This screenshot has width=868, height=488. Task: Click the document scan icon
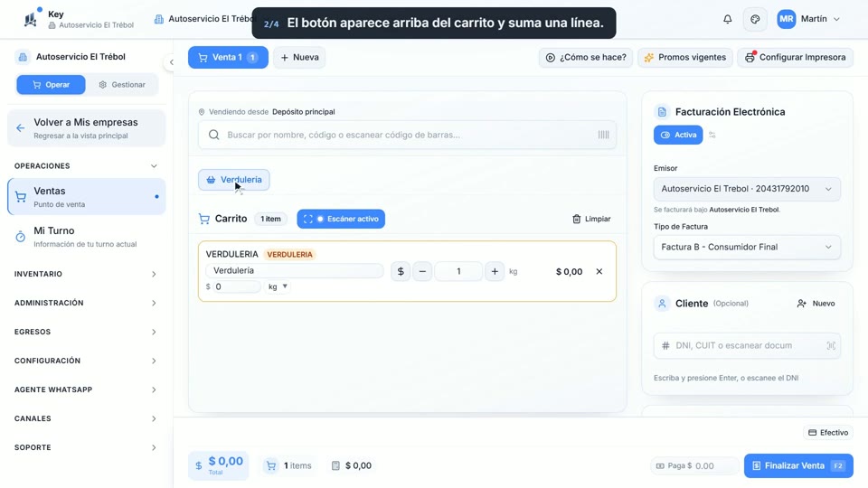pyautogui.click(x=831, y=346)
